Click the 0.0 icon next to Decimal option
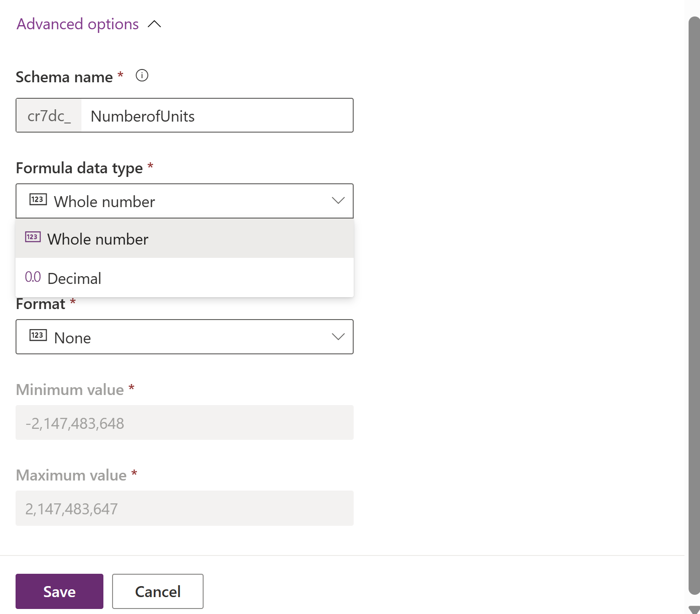 point(32,277)
